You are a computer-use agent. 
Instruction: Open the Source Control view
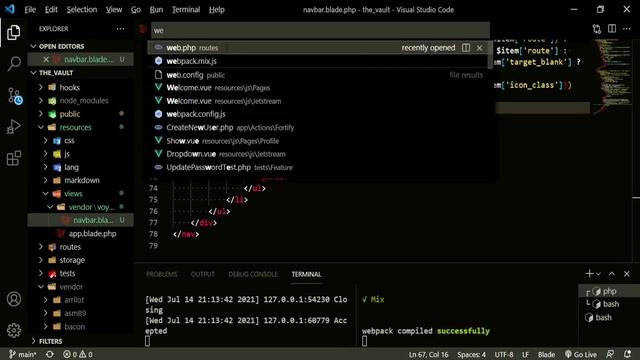point(14,96)
